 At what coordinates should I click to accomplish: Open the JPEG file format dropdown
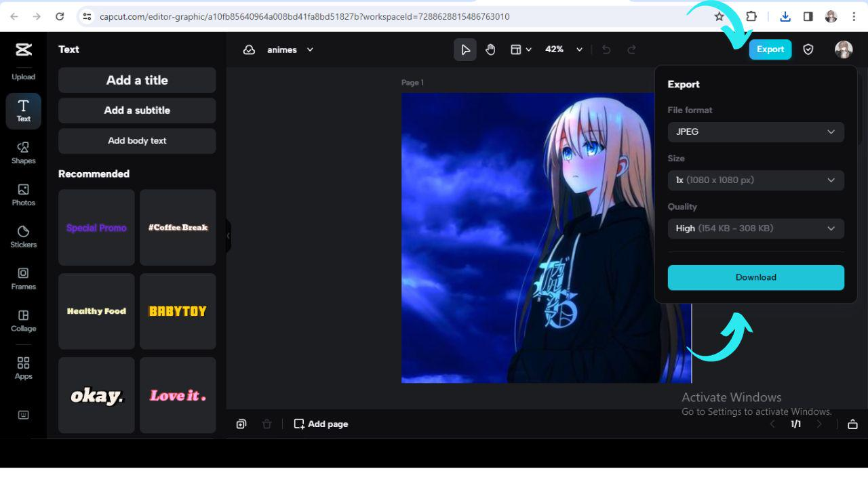pos(755,131)
